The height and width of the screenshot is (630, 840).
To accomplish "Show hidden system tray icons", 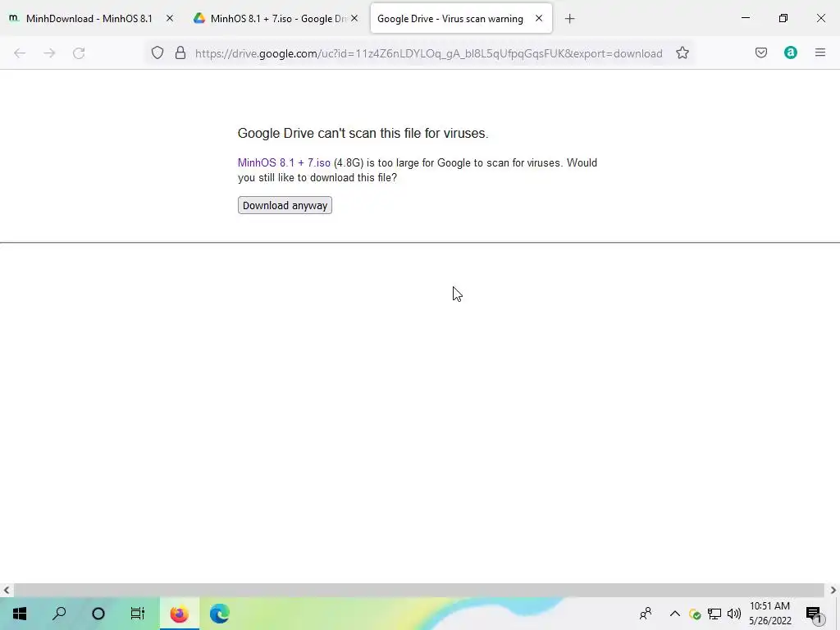I will (674, 614).
